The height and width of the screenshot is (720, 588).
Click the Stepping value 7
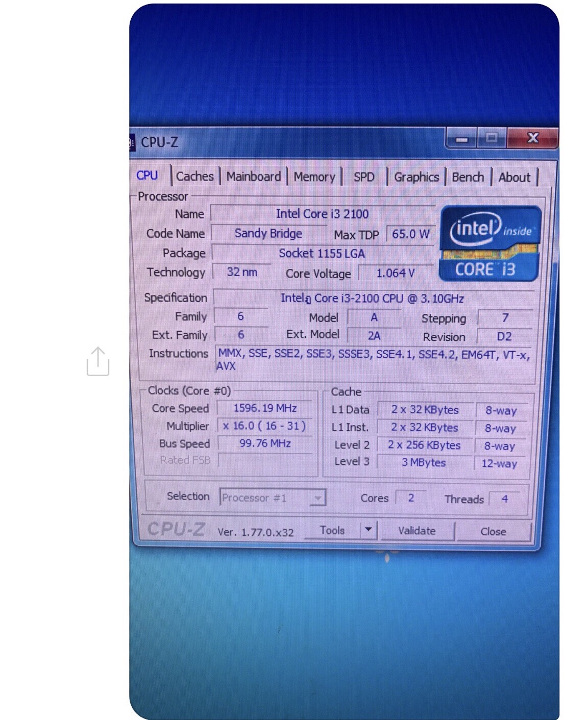(x=505, y=318)
